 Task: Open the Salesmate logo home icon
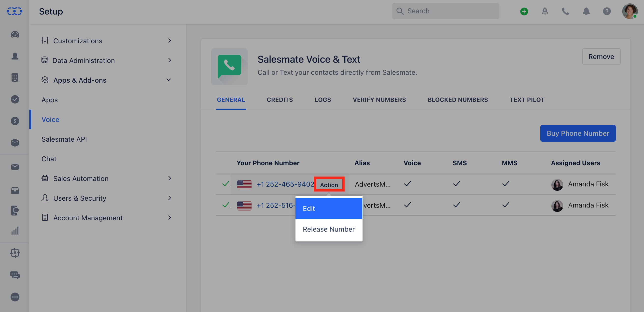14,11
